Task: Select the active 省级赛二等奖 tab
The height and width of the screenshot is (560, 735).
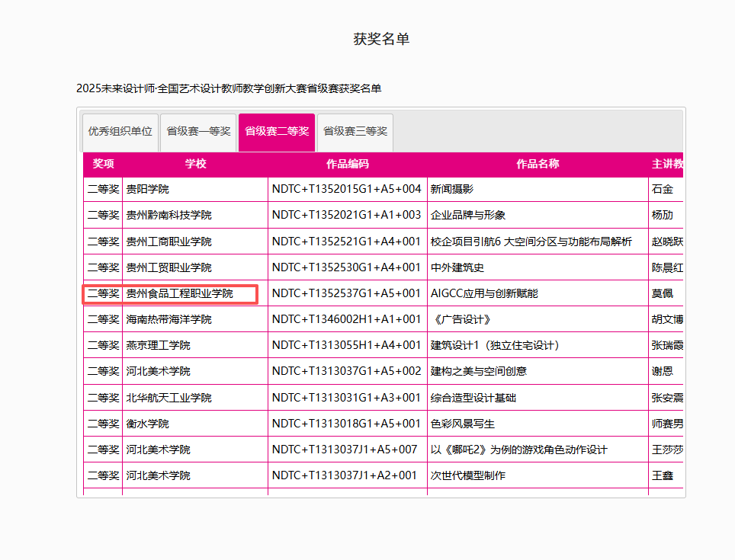Action: [277, 131]
